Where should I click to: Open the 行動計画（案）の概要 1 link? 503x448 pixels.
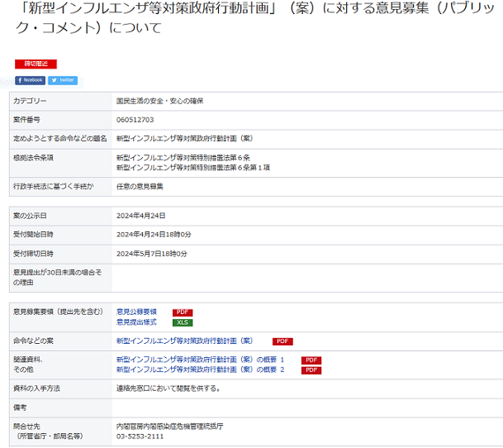(x=200, y=360)
